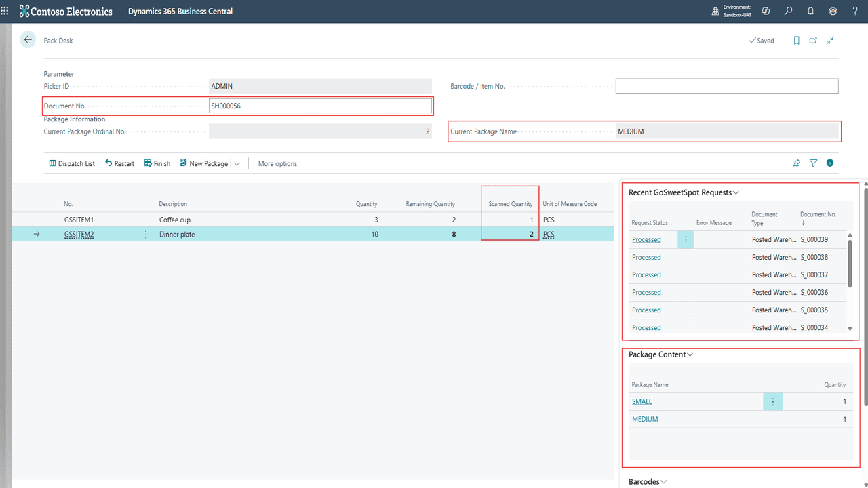Viewport: 868px width, 488px height.
Task: Click Dispatch List action
Action: (x=72, y=163)
